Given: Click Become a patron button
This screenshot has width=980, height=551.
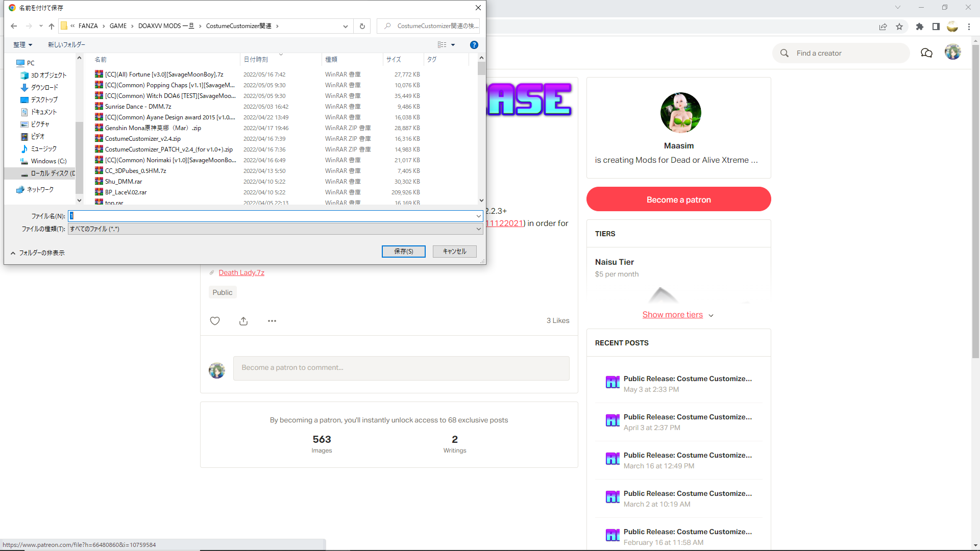Looking at the screenshot, I should coord(678,199).
